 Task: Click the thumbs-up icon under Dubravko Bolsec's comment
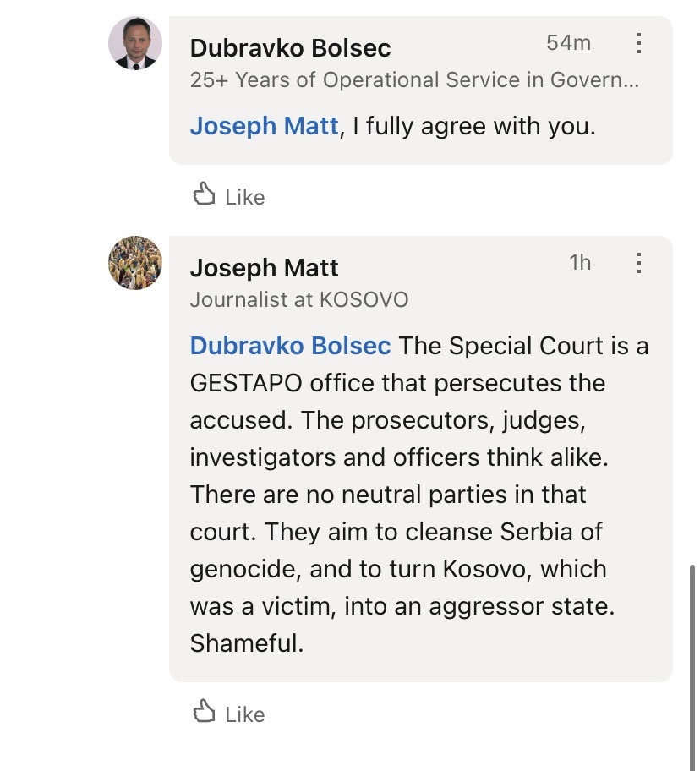coord(204,195)
